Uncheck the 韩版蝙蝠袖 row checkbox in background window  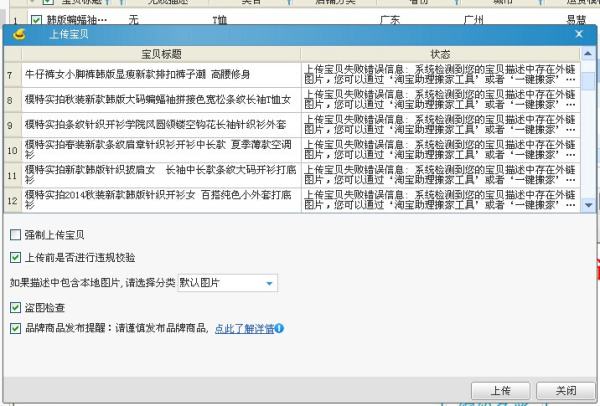pyautogui.click(x=36, y=20)
